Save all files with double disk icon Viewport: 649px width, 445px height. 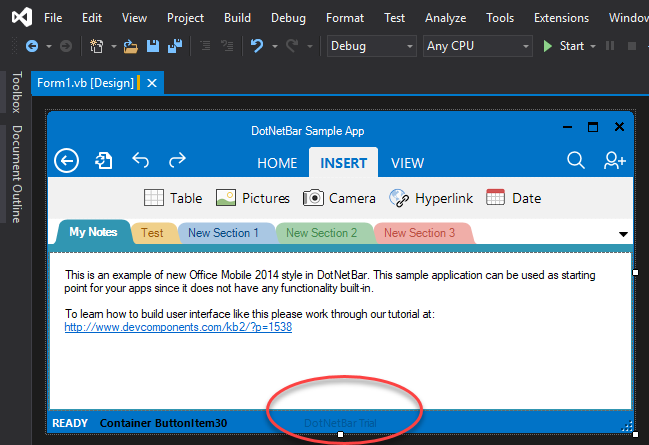tap(175, 46)
